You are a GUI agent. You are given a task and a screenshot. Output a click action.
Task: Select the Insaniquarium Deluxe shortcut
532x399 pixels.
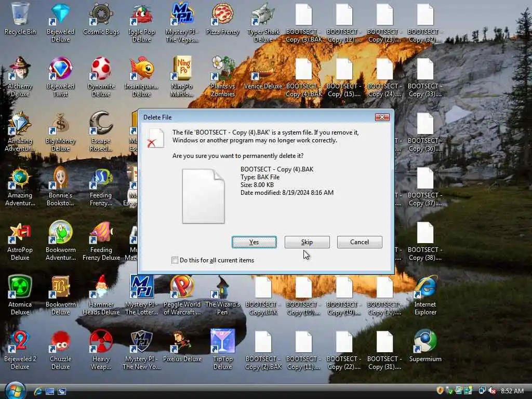coord(141,77)
